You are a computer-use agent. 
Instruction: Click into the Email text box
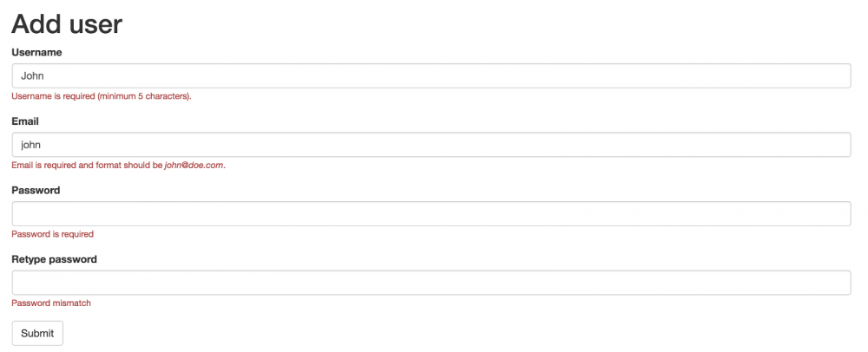(x=431, y=145)
